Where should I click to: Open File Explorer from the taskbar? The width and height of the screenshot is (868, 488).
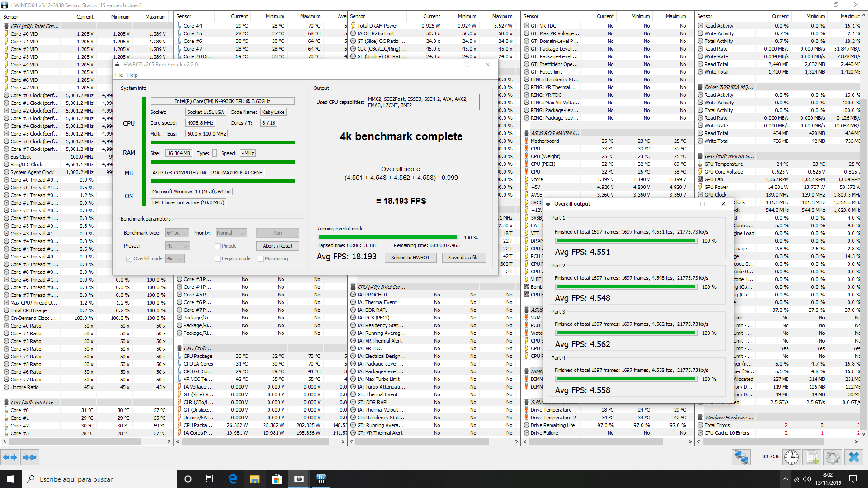point(255,479)
